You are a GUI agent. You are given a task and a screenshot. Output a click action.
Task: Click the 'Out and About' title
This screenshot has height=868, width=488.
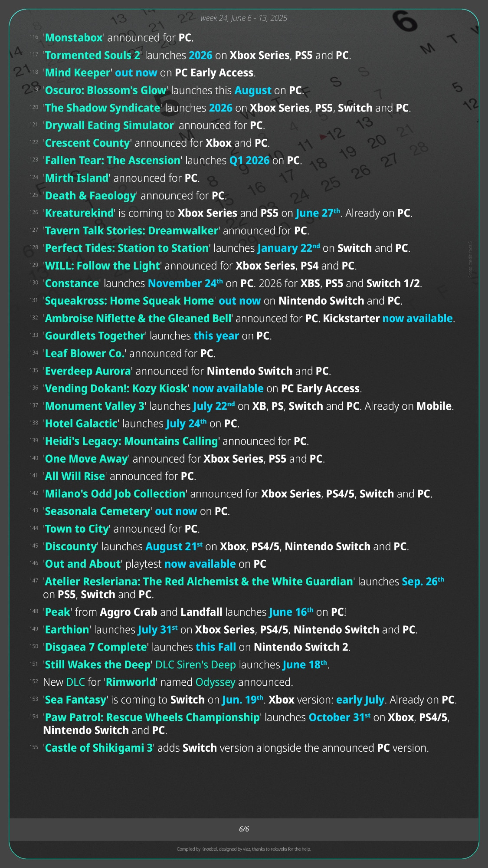[83, 564]
